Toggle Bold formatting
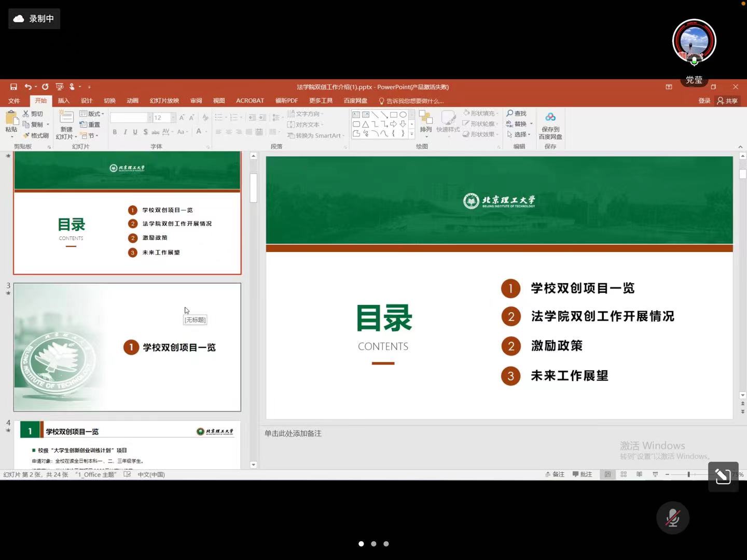Image resolution: width=747 pixels, height=560 pixels. pyautogui.click(x=115, y=132)
